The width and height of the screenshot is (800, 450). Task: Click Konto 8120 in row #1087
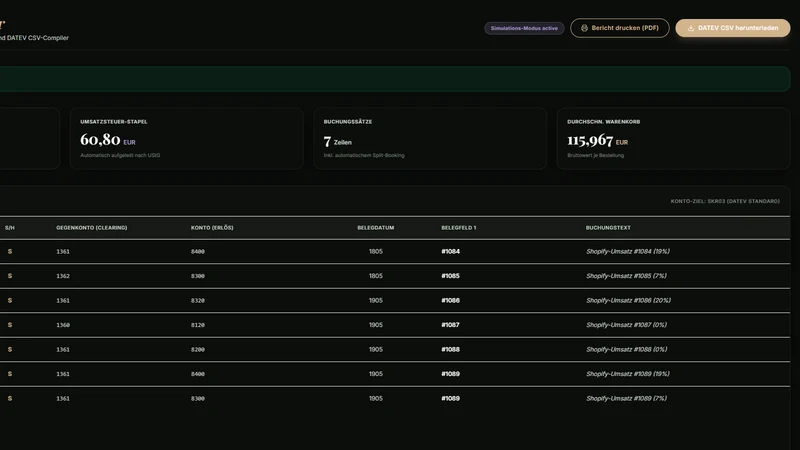point(198,325)
